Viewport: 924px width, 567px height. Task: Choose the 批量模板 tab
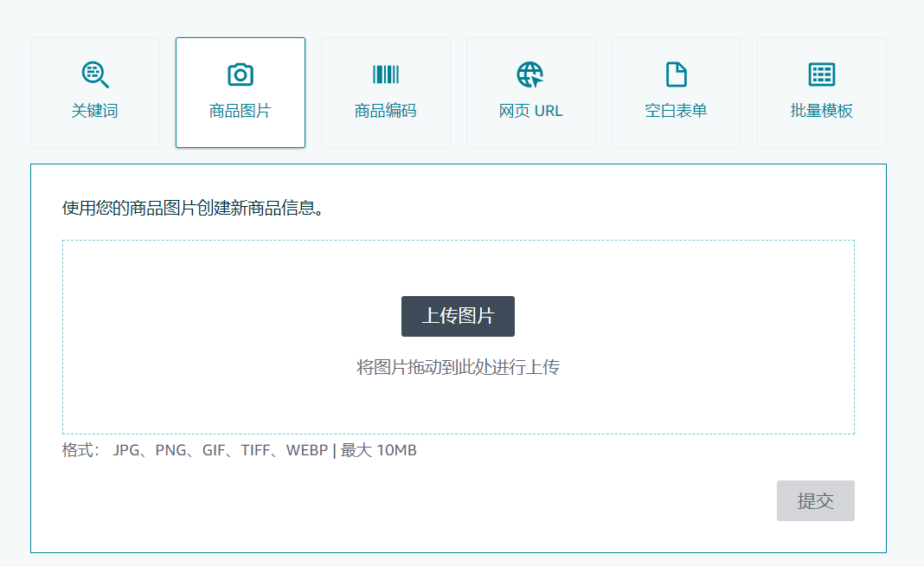tap(821, 93)
